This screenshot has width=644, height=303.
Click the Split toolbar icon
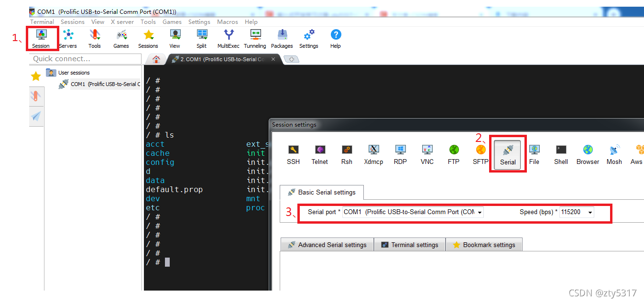pos(202,39)
